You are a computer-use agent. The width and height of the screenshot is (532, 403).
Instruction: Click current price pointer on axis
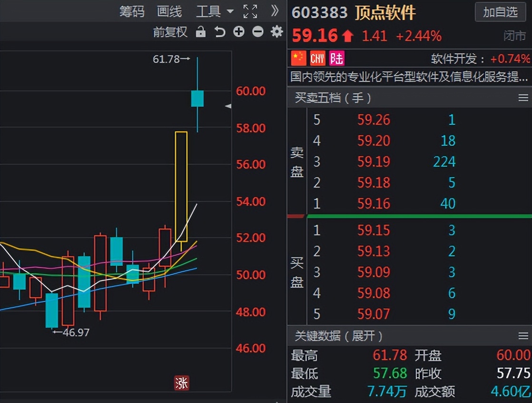(228, 106)
